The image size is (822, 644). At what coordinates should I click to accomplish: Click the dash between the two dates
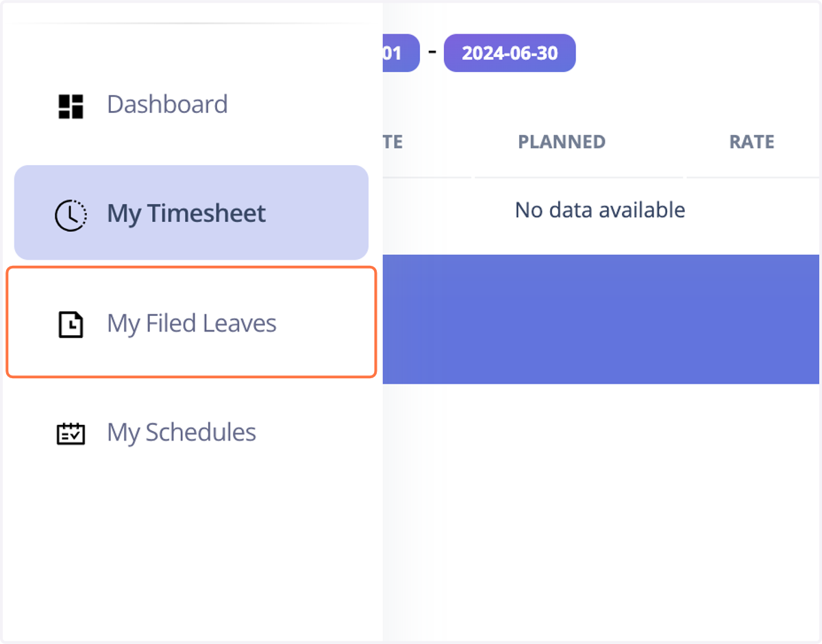[432, 50]
